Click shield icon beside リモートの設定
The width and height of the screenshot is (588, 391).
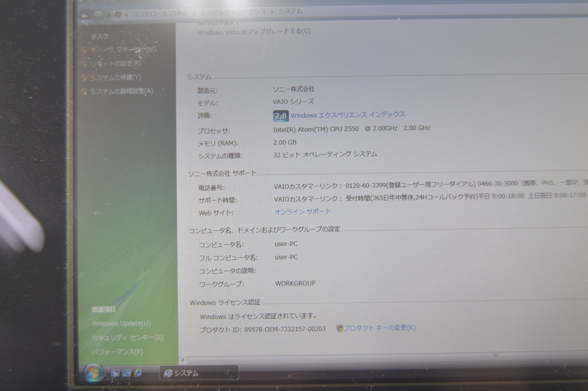[84, 64]
